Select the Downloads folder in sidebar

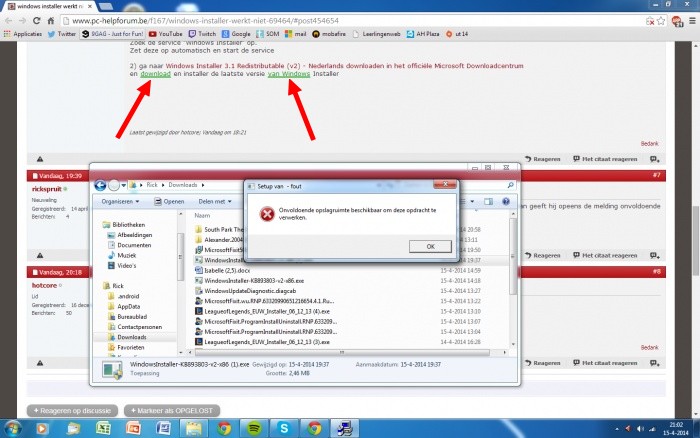[x=132, y=337]
